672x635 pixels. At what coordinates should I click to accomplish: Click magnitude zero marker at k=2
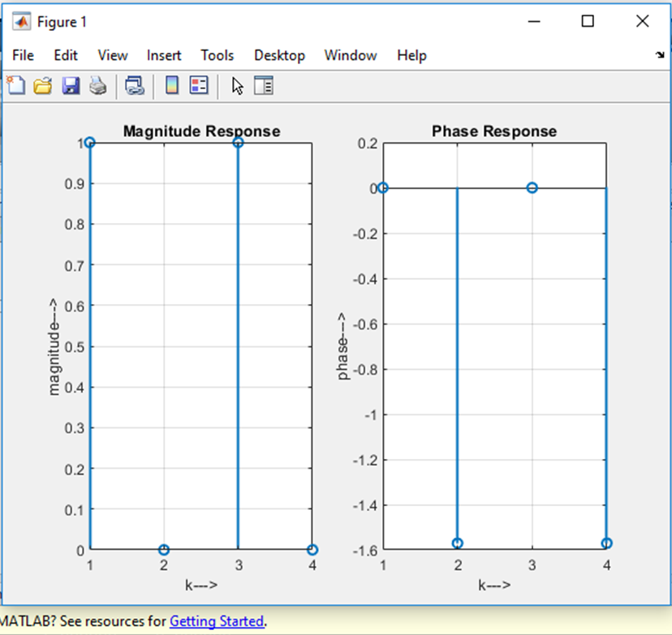(164, 549)
